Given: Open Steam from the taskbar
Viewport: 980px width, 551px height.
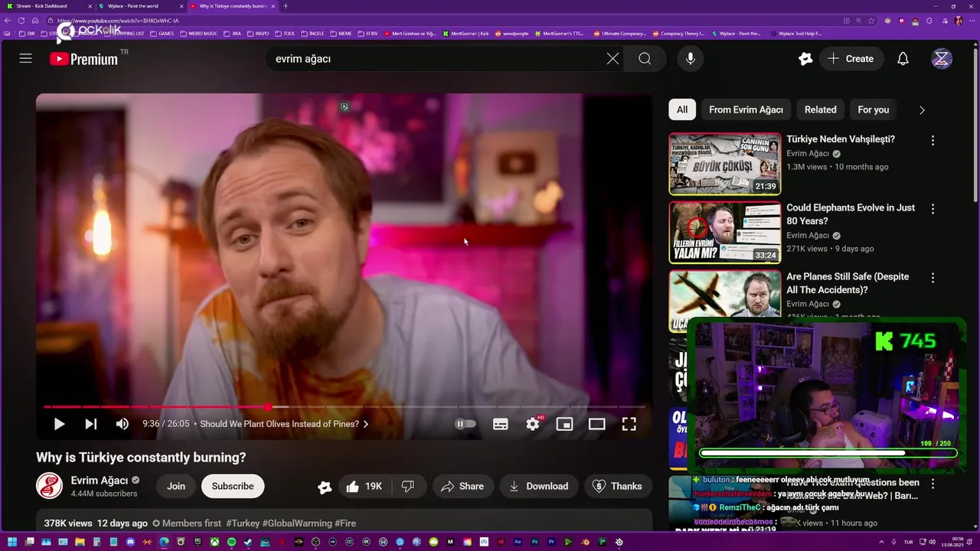Looking at the screenshot, I should click(x=248, y=542).
